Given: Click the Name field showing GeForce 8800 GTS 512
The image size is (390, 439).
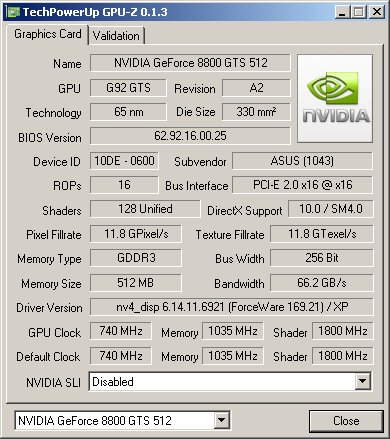Looking at the screenshot, I should (x=190, y=63).
